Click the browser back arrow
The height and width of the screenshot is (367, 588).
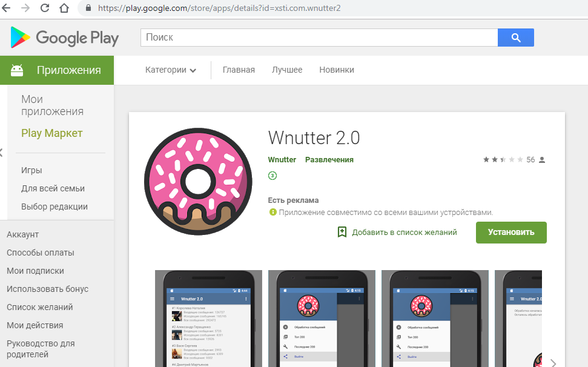point(7,8)
